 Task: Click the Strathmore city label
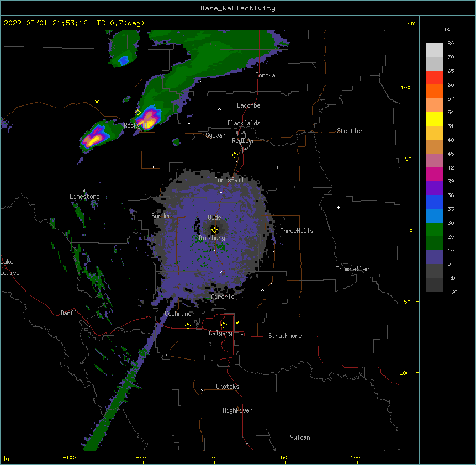tap(285, 336)
